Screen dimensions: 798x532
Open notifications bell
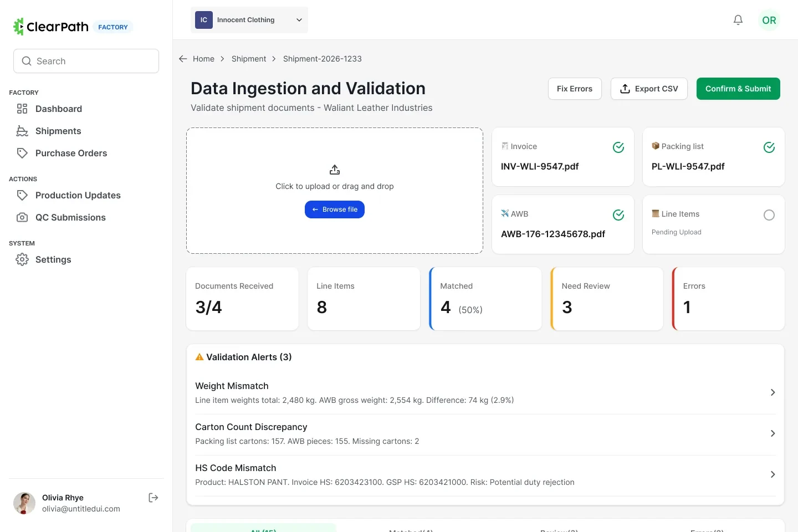tap(738, 20)
